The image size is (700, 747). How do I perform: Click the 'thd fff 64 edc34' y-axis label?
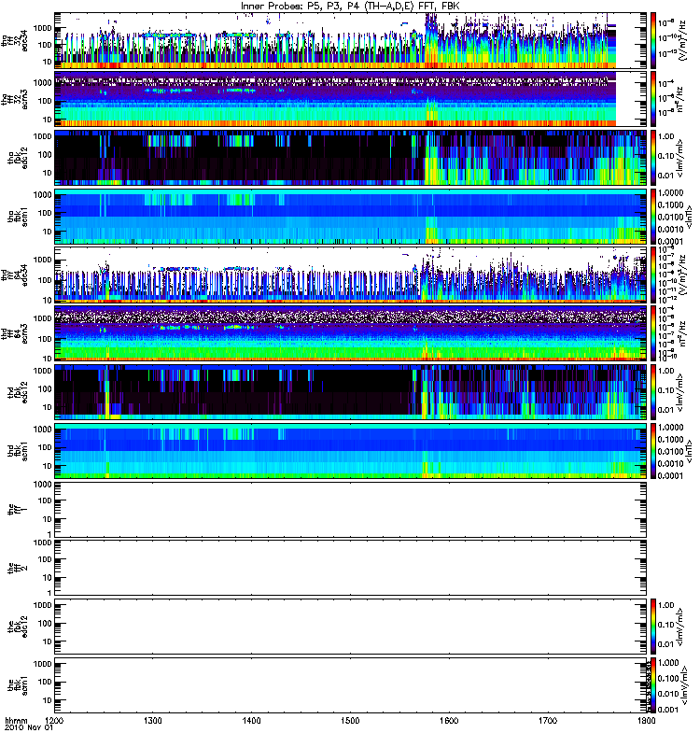pyautogui.click(x=14, y=275)
